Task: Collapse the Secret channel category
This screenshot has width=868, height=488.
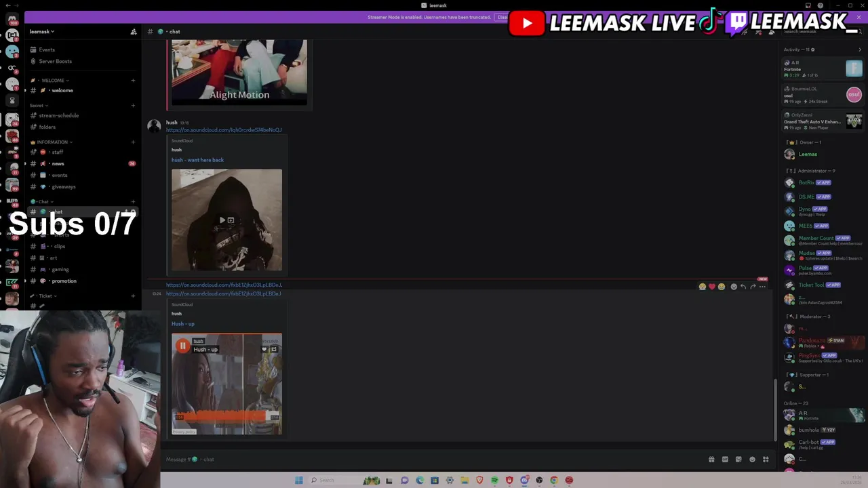Action: point(39,106)
